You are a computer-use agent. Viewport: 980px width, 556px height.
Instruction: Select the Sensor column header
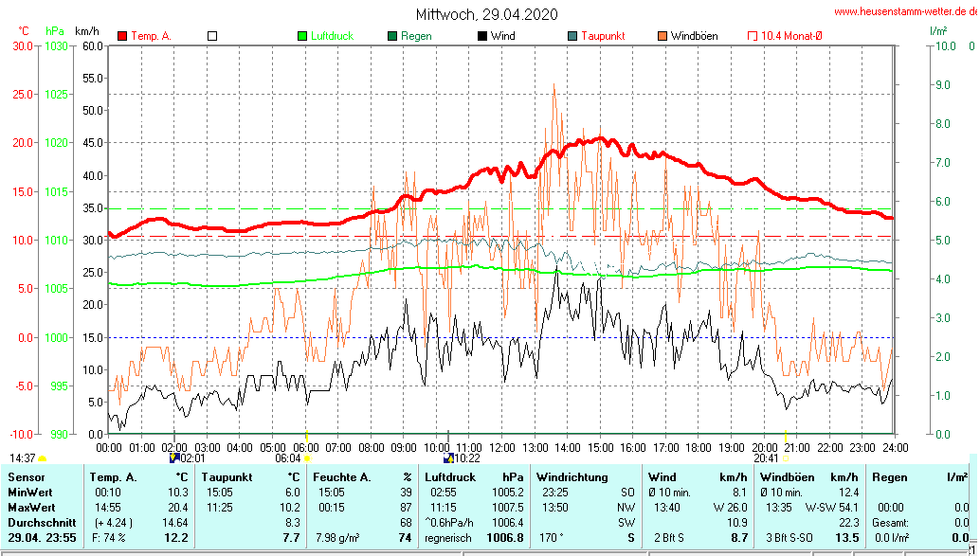pos(26,477)
